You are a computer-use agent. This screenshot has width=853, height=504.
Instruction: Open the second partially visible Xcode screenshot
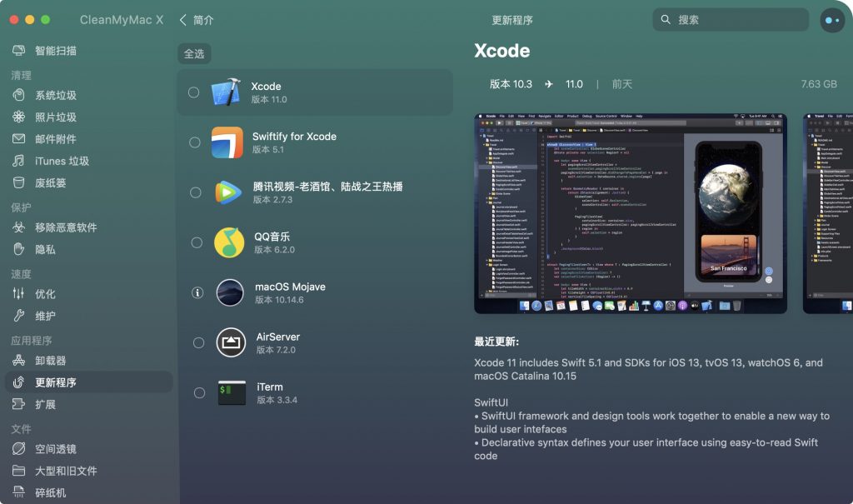(x=828, y=213)
